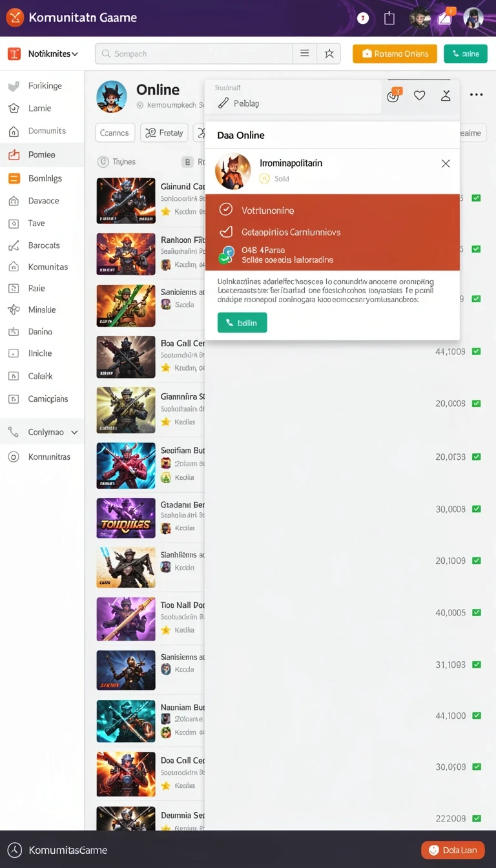Viewport: 496px width, 868px height.
Task: Open Danino in the sidebar
Action: (42, 332)
